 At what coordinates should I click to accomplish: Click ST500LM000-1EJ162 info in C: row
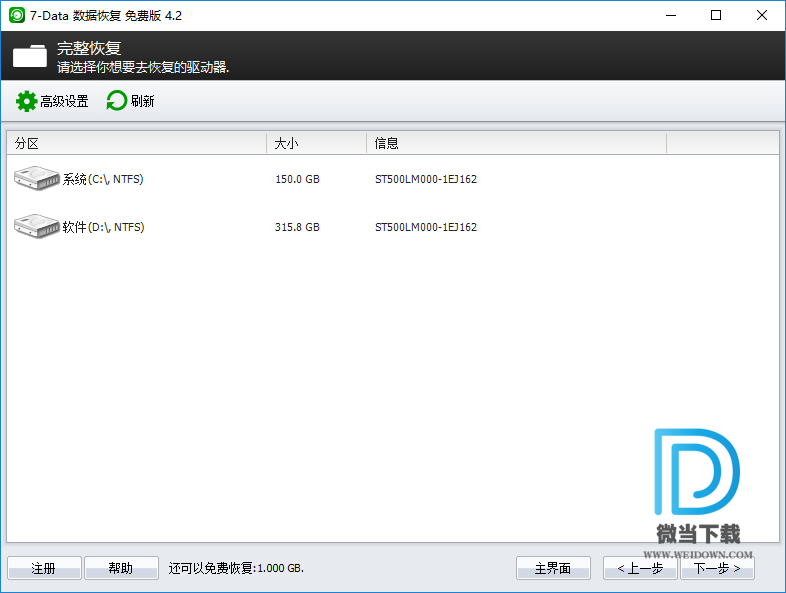(426, 179)
